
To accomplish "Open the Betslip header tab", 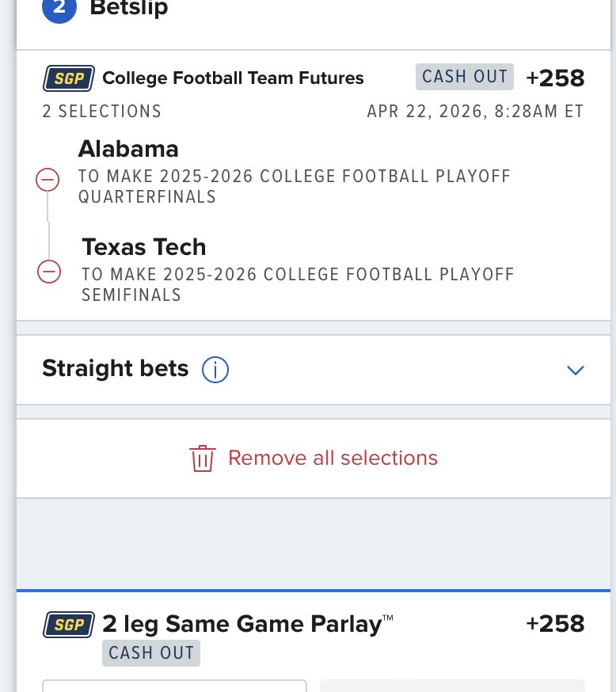I will (129, 9).
